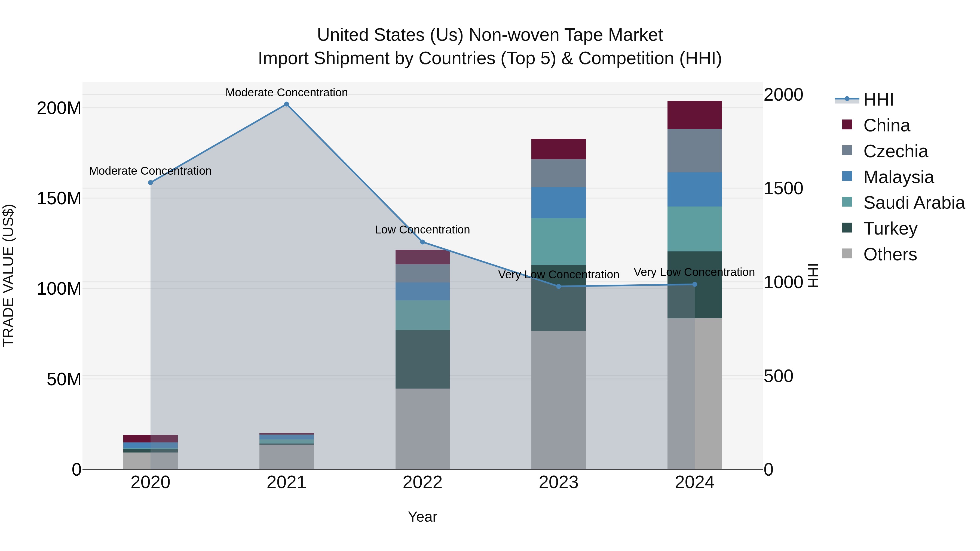
Task: Click the 2023 HHI data point
Action: (x=559, y=286)
